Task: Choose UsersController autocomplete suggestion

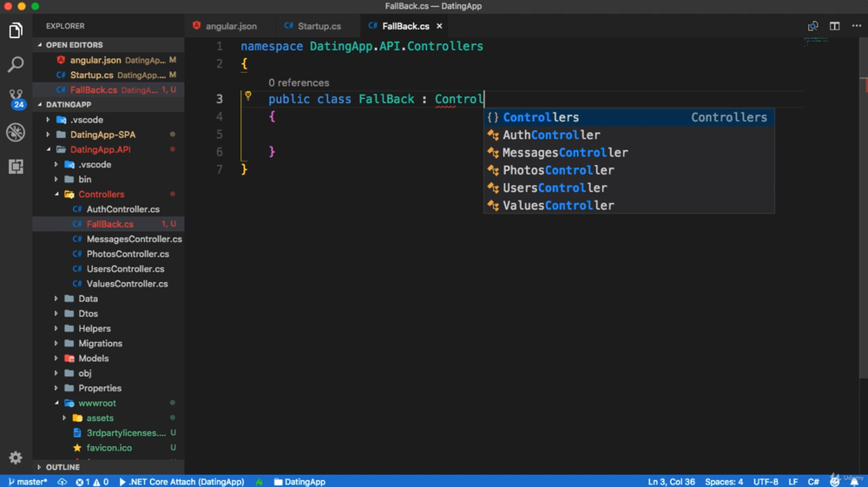Action: (628, 188)
